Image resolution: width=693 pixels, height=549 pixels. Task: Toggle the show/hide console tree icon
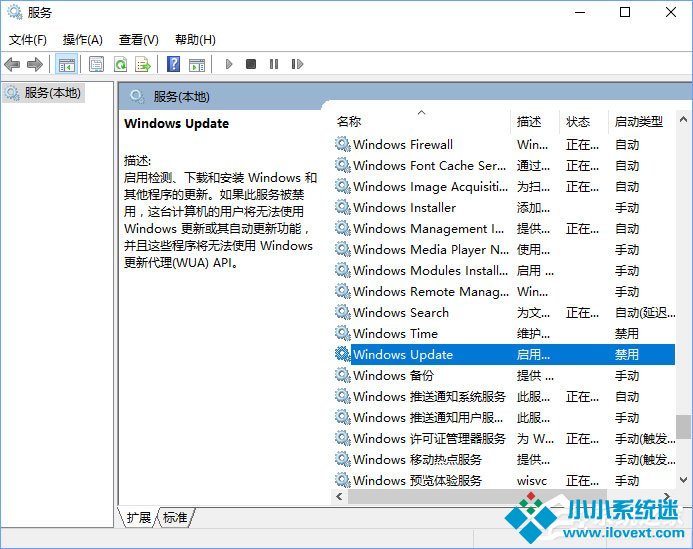(x=67, y=65)
